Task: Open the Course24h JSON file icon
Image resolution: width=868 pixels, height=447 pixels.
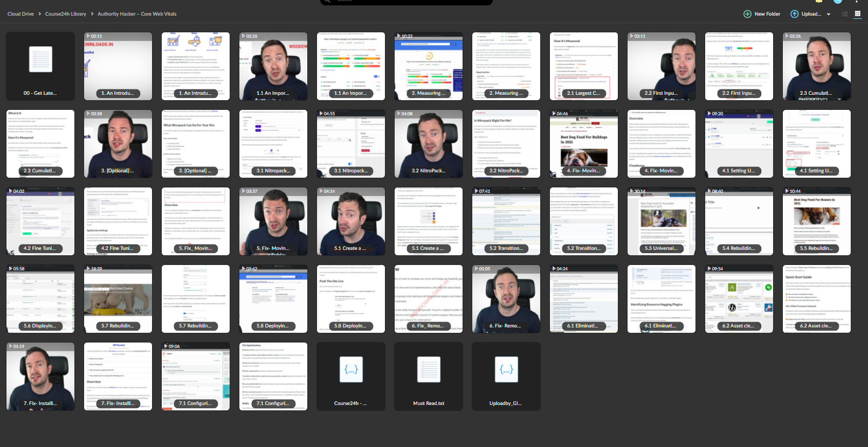Action: pyautogui.click(x=351, y=370)
